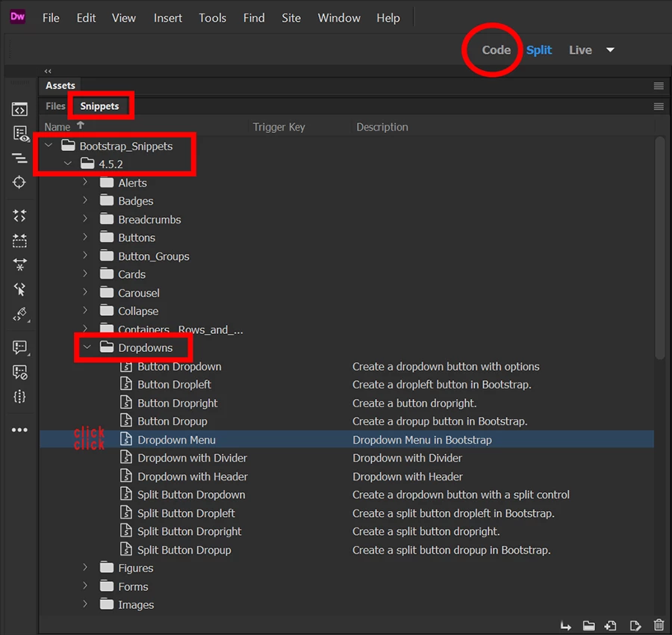The height and width of the screenshot is (635, 672).
Task: Select the Assets panel tab
Action: click(x=60, y=86)
